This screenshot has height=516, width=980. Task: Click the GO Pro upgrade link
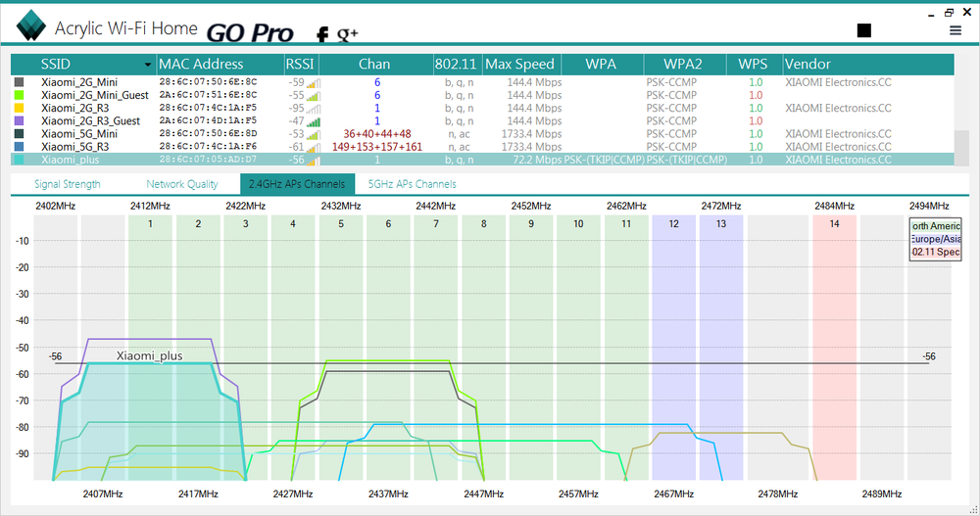click(250, 32)
